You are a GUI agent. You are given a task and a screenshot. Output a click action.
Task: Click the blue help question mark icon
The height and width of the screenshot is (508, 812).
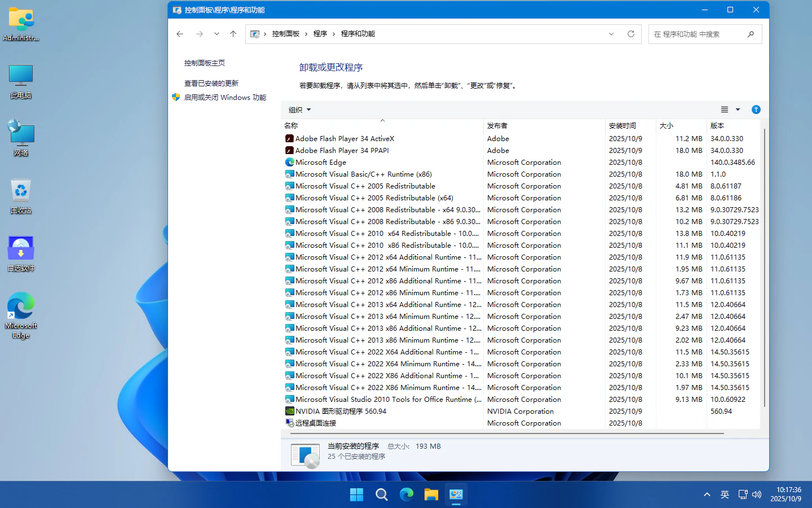click(756, 110)
